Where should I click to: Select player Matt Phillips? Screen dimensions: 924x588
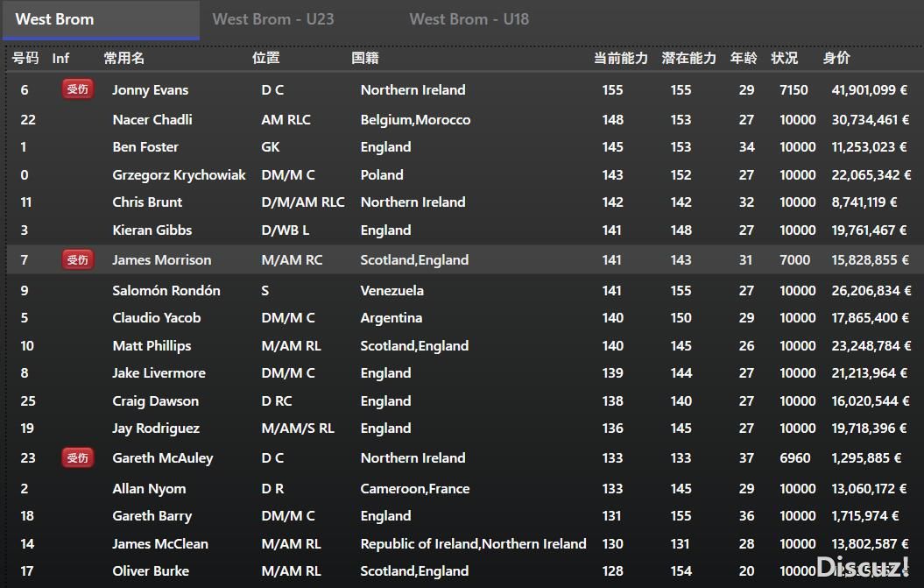[152, 345]
